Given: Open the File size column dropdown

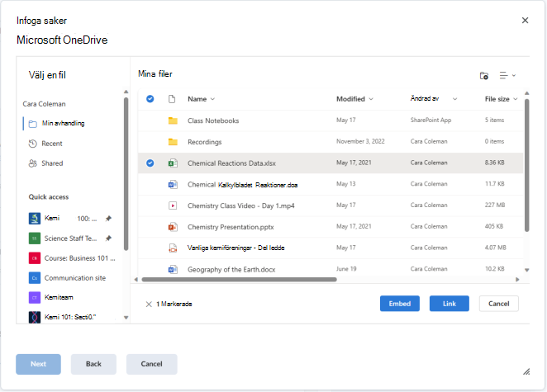Looking at the screenshot, I should [516, 99].
